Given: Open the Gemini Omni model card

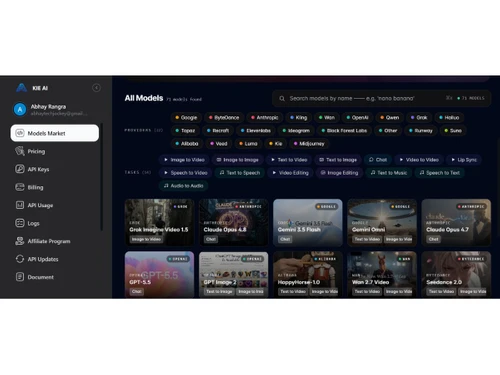Looking at the screenshot, I should [382, 222].
